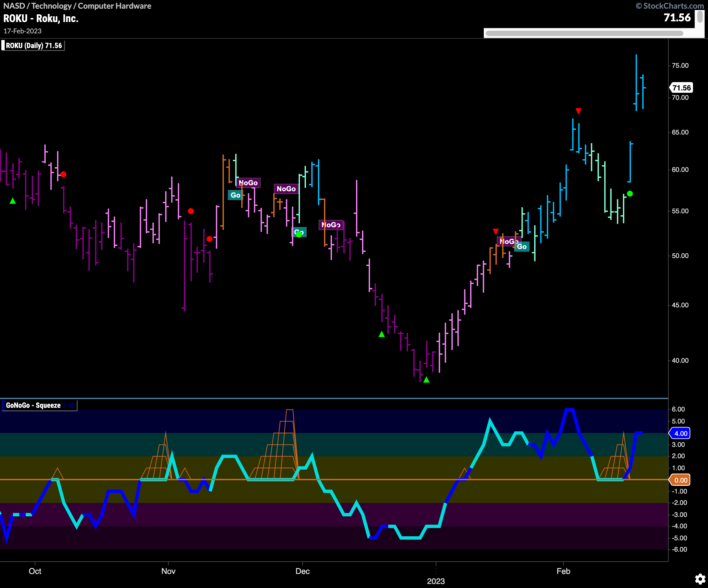
Task: Click the red down-triangle above the February high
Action: [x=579, y=111]
